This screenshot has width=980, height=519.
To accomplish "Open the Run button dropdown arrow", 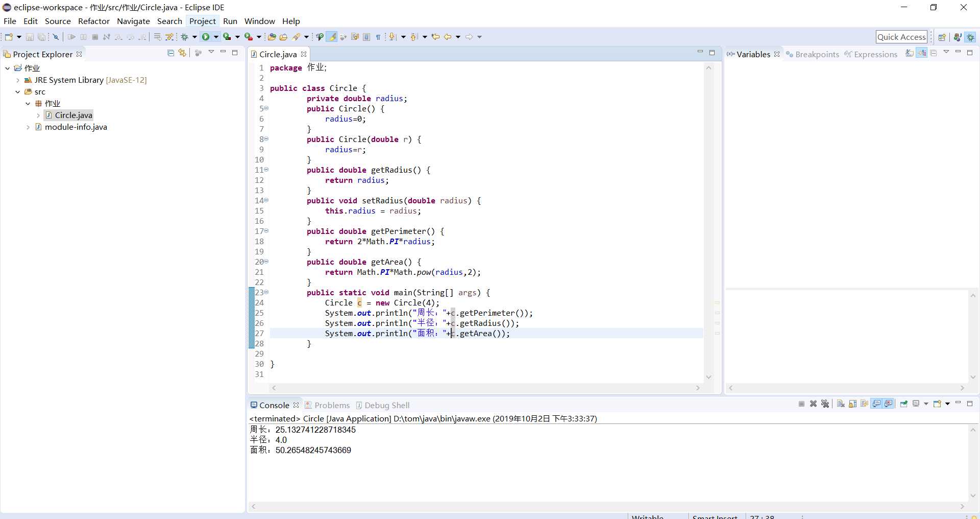I will pyautogui.click(x=216, y=37).
